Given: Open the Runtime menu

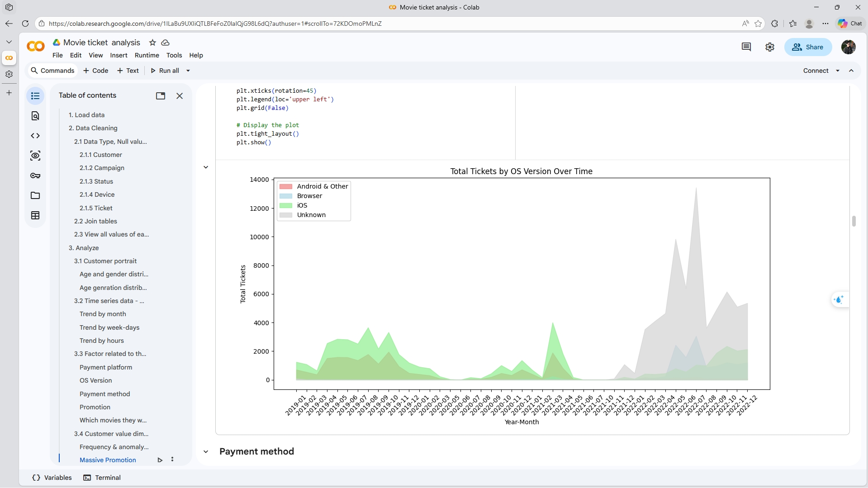Looking at the screenshot, I should point(147,55).
